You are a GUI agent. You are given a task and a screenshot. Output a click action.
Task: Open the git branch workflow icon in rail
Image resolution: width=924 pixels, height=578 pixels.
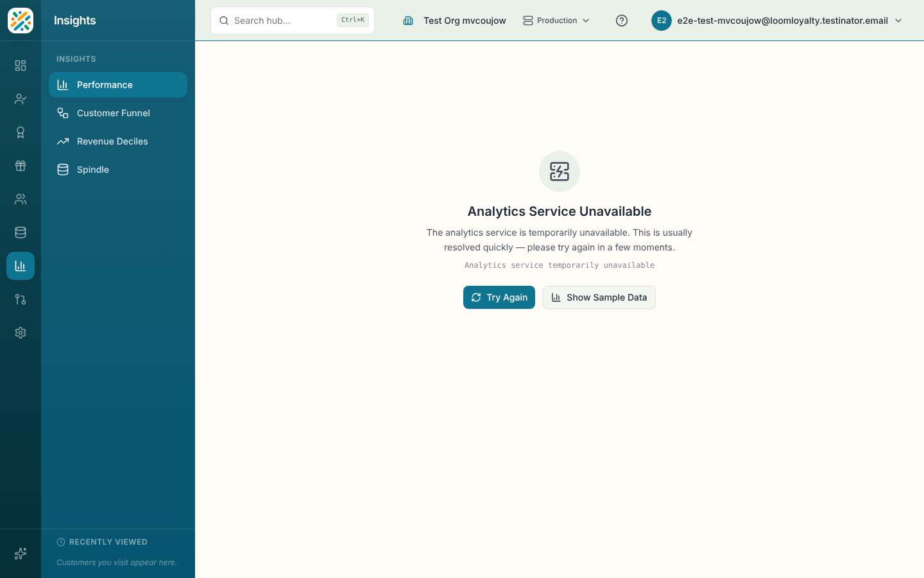click(21, 299)
